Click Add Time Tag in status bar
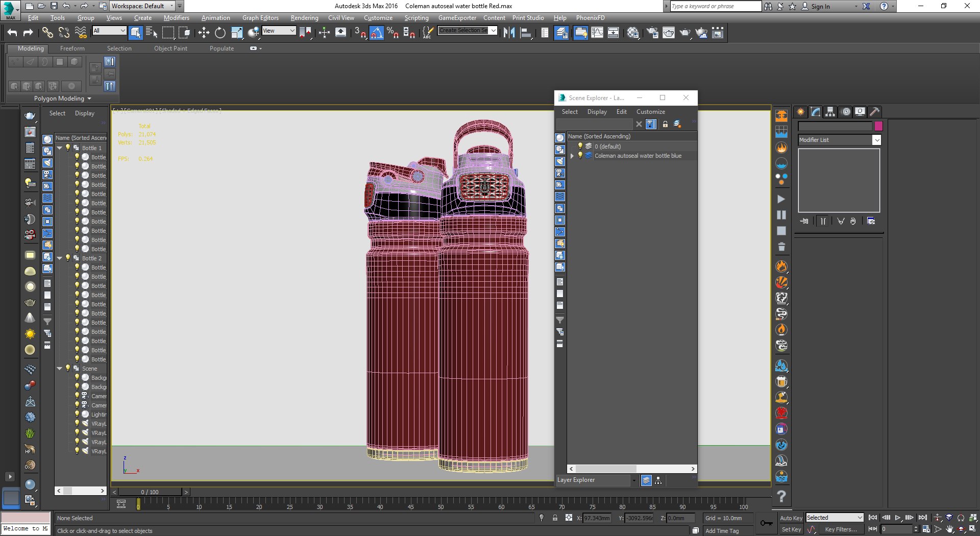This screenshot has width=980, height=536. (x=722, y=531)
